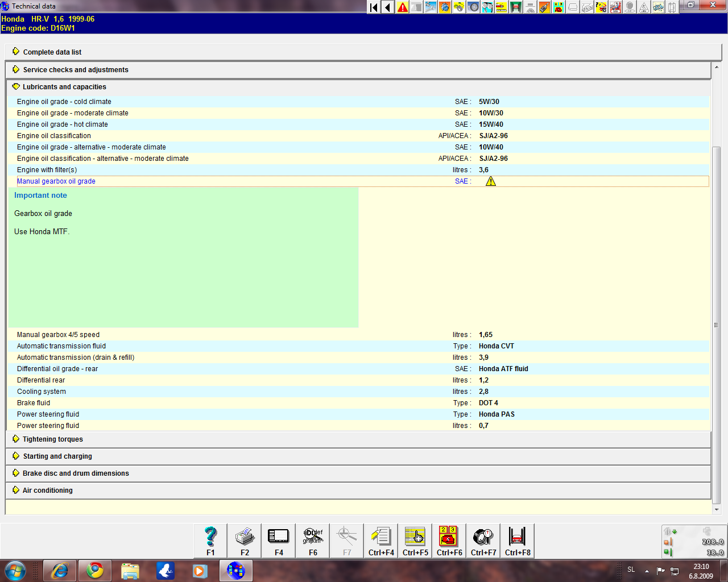
Task: Click the blue bird app on the taskbar
Action: [x=166, y=570]
